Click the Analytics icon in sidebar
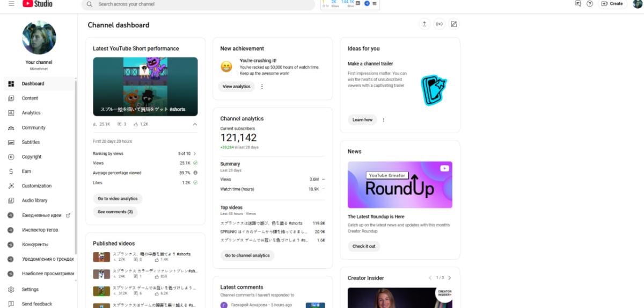This screenshot has width=644, height=308. 11,113
